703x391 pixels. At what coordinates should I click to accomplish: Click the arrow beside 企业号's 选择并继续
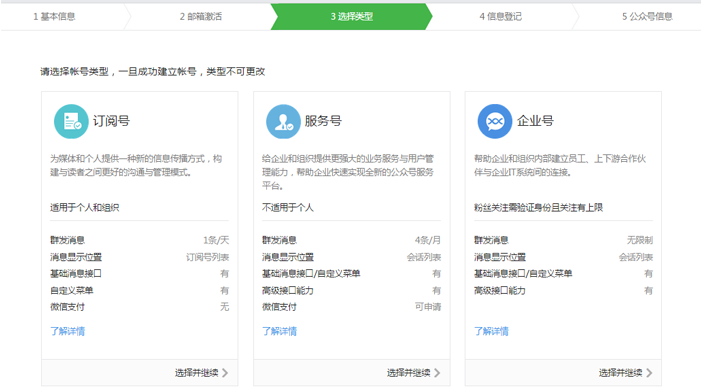click(x=649, y=373)
